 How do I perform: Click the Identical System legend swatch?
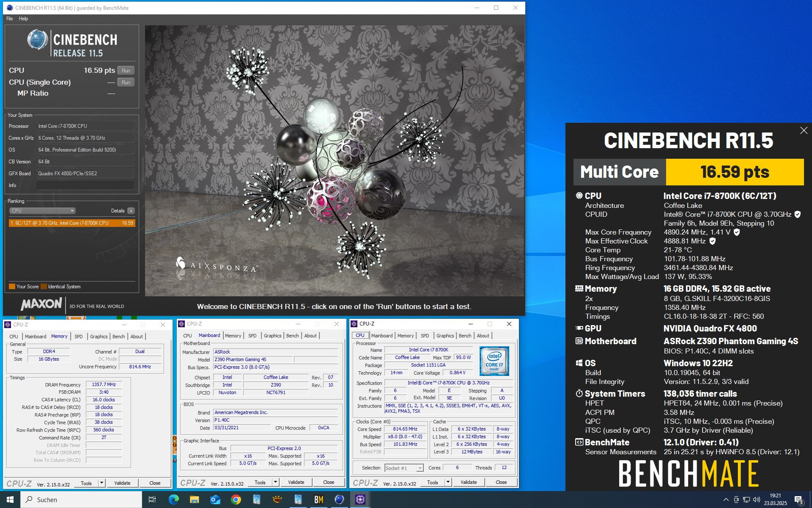44,287
